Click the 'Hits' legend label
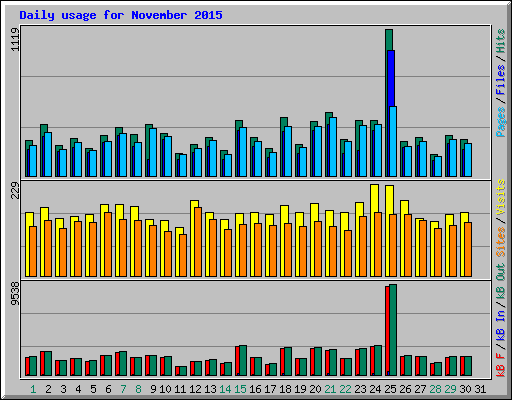 click(x=501, y=41)
